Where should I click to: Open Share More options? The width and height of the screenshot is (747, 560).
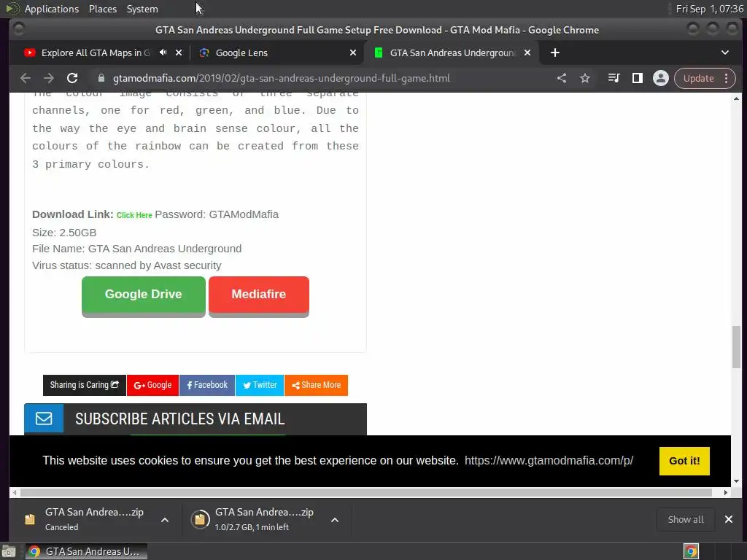[317, 385]
